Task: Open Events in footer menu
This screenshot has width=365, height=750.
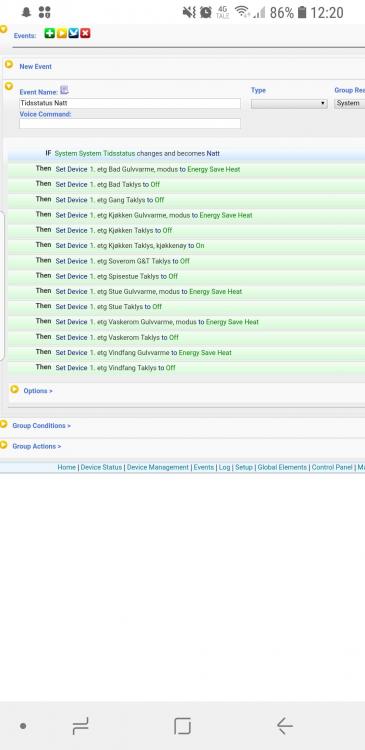Action: [203, 467]
